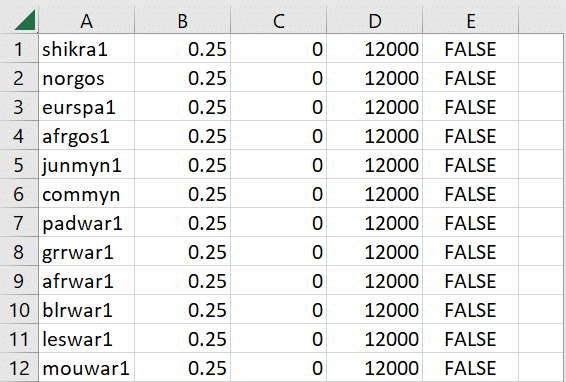566x382 pixels.
Task: Click cell containing mouwar1
Action: pyautogui.click(x=86, y=368)
